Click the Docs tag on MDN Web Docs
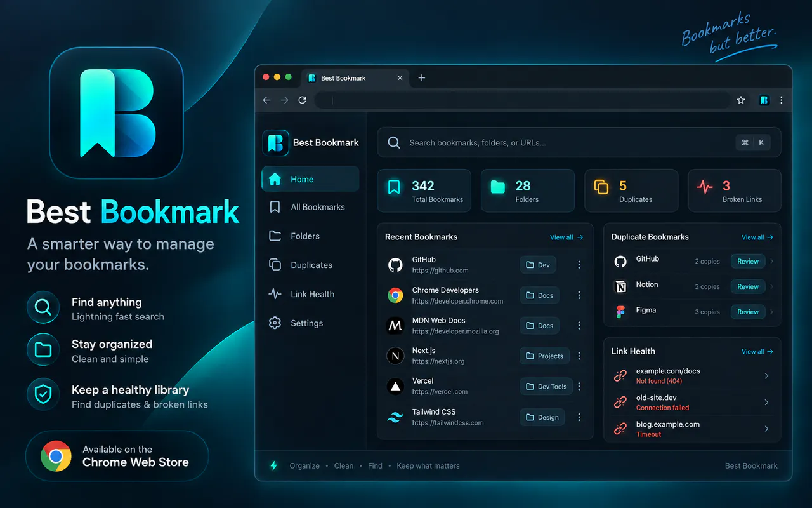Screen dimensions: 812x508 [x=539, y=326]
